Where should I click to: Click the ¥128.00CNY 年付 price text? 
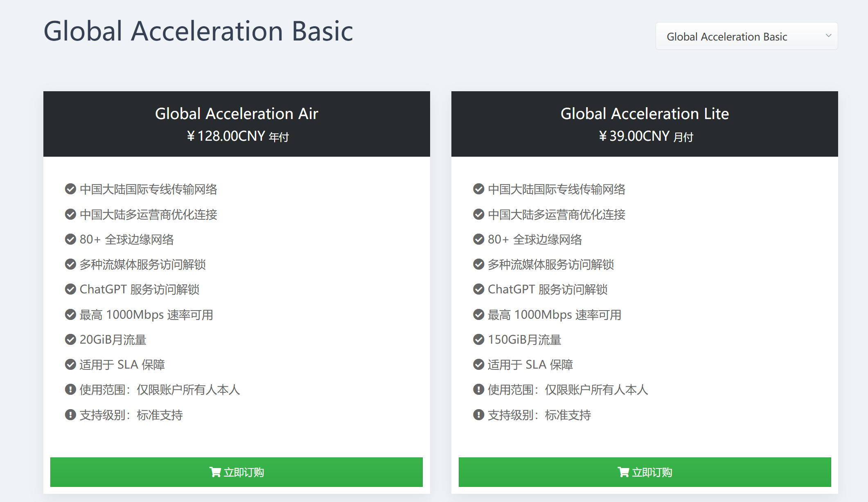click(x=238, y=136)
